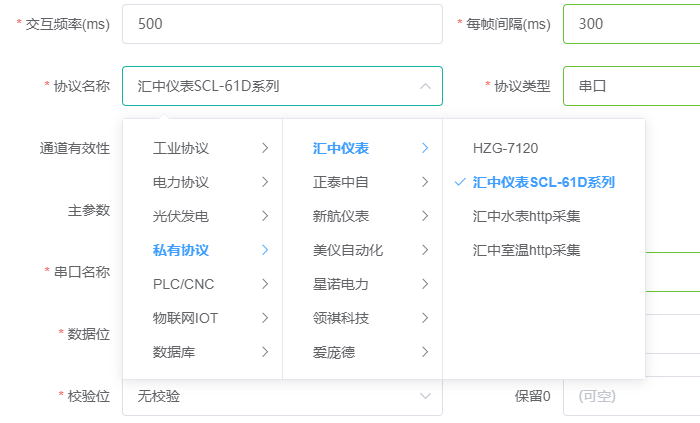Expand the chevron next to 物联网IOT

point(265,318)
